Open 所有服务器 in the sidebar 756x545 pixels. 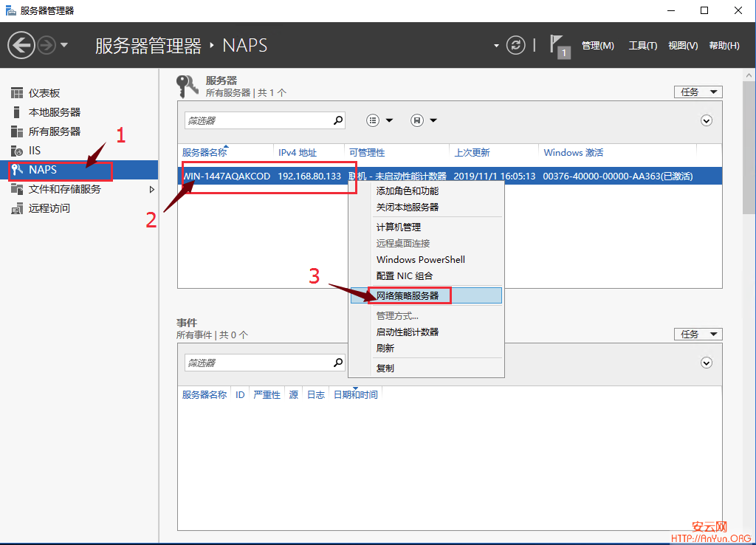(54, 131)
